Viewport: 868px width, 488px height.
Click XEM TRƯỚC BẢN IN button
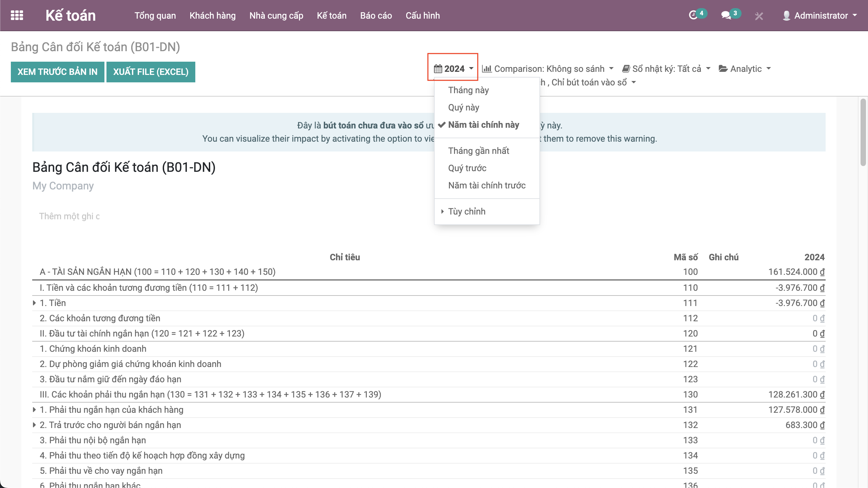tap(57, 72)
